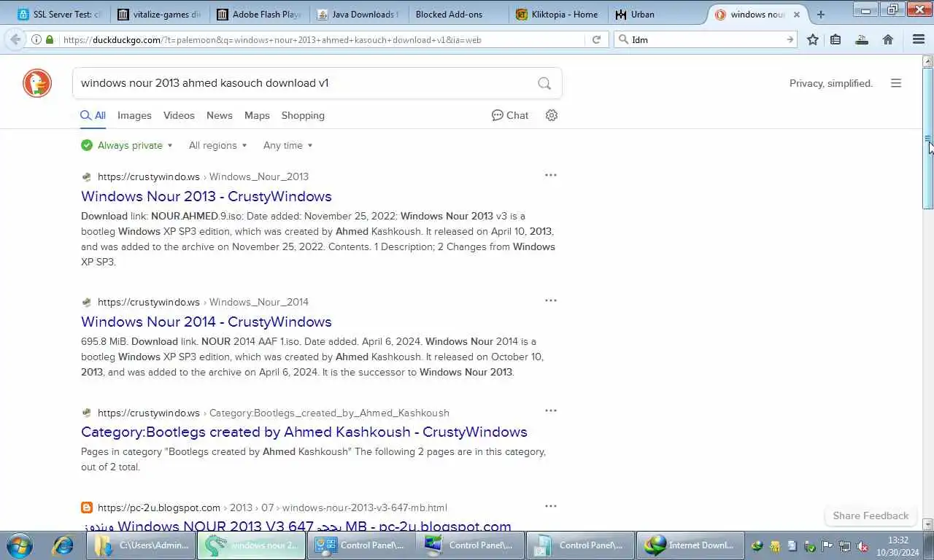Open DuckDuckGo side menu icon
The image size is (934, 560).
tap(896, 83)
